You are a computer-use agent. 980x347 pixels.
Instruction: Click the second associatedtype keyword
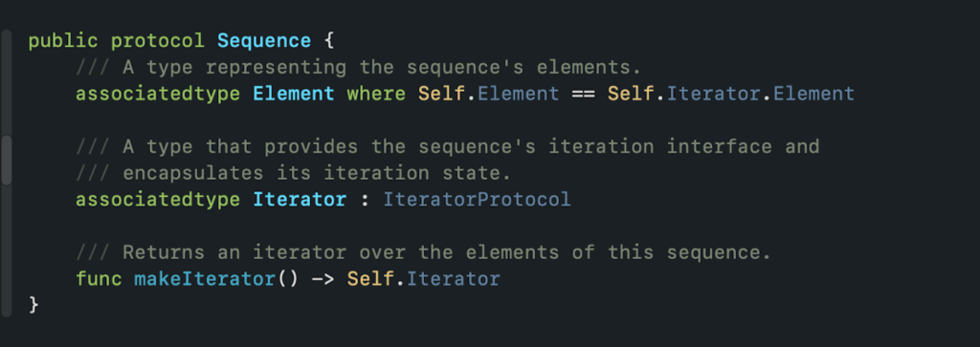coord(158,200)
